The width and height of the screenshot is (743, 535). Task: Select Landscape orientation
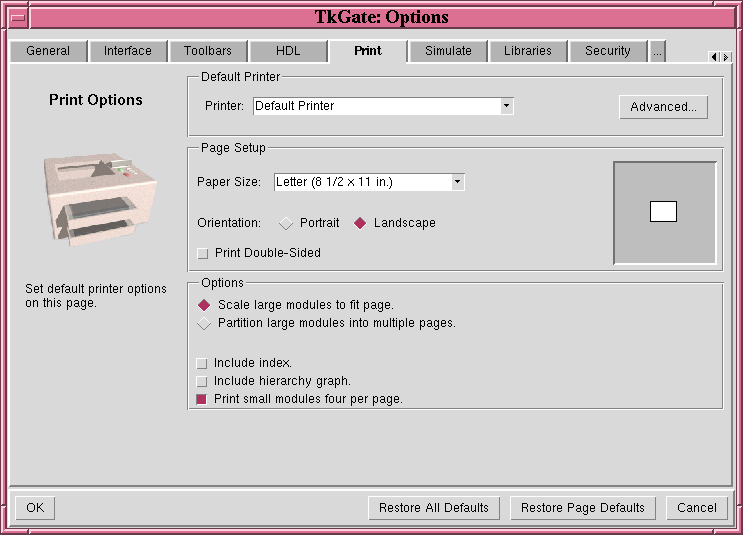[x=361, y=223]
